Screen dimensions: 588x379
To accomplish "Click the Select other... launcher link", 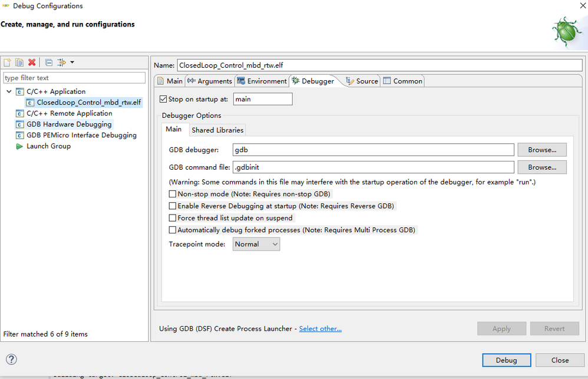I will click(x=321, y=329).
